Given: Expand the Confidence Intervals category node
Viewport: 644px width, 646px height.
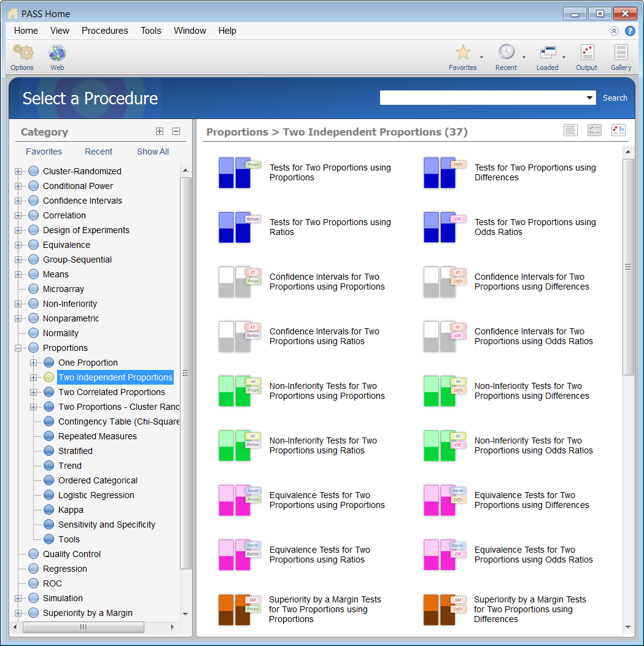Looking at the screenshot, I should click(x=18, y=201).
